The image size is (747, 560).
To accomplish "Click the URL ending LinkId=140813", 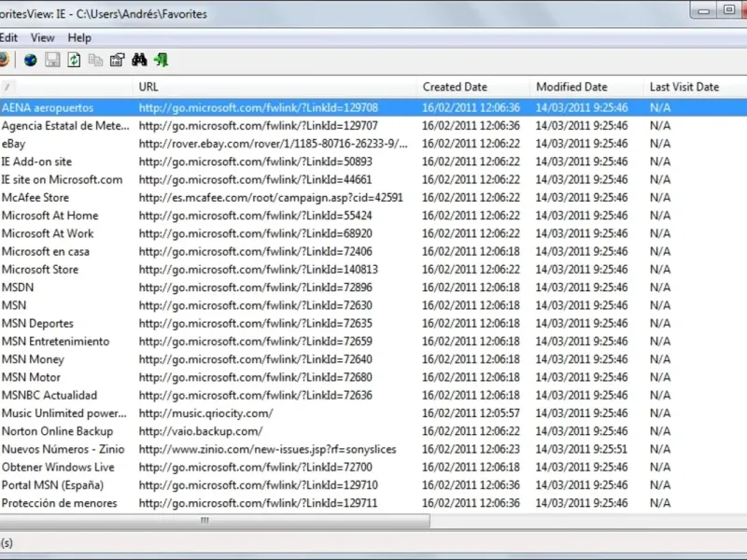I will point(259,270).
